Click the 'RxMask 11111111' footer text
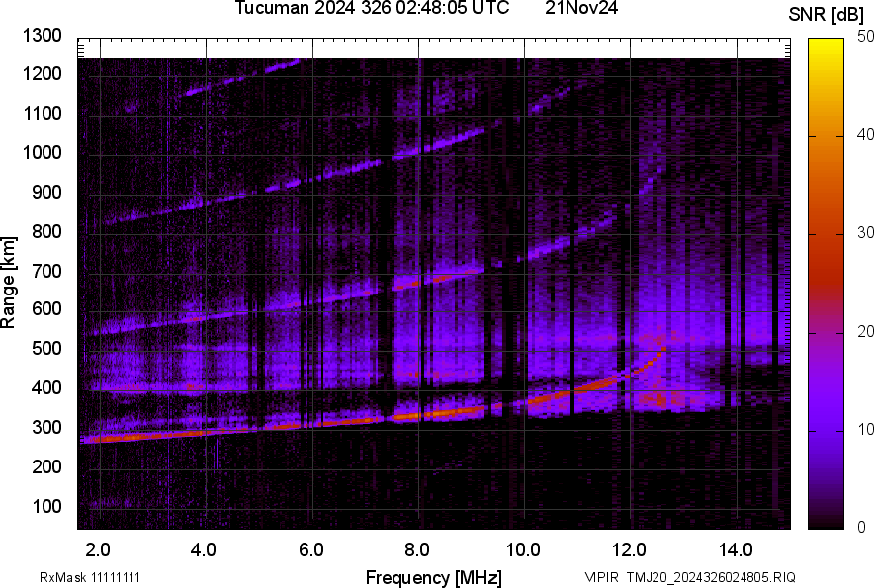The height and width of the screenshot is (588, 874). click(90, 577)
